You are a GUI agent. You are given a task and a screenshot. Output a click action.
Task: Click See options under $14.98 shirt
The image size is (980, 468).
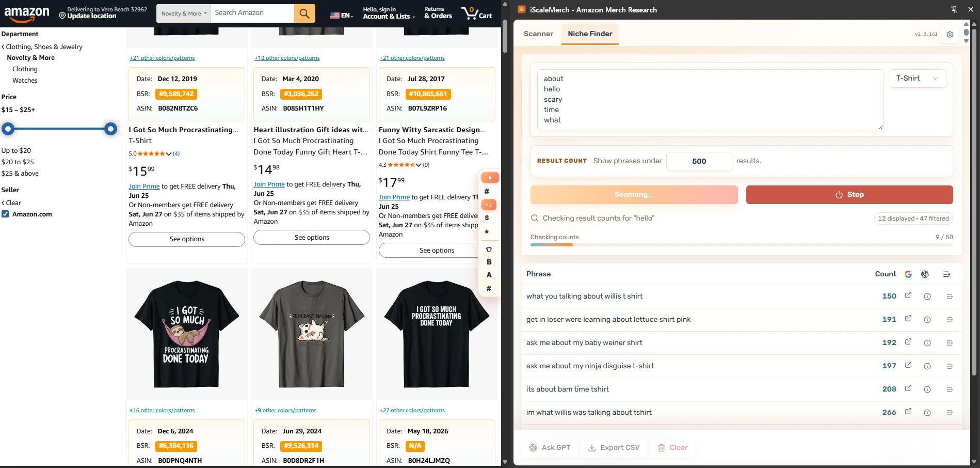[312, 238]
